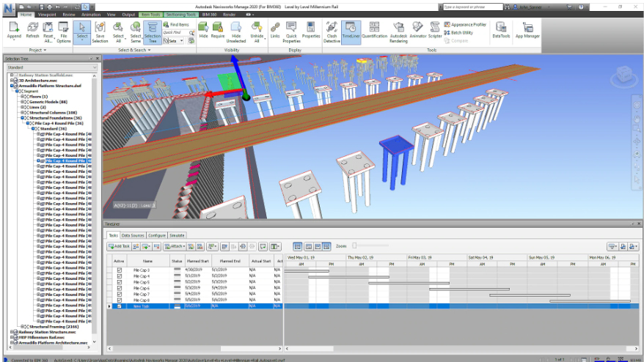The image size is (644, 362).
Task: Uncheck Active for Pile Cap 3
Action: [120, 270]
